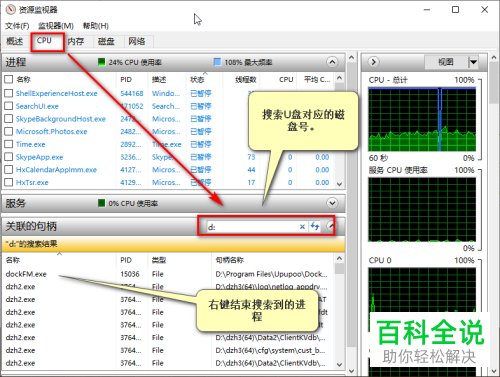The image size is (500, 377).
Task: Sort processes by PID column header
Action: pyautogui.click(x=126, y=80)
